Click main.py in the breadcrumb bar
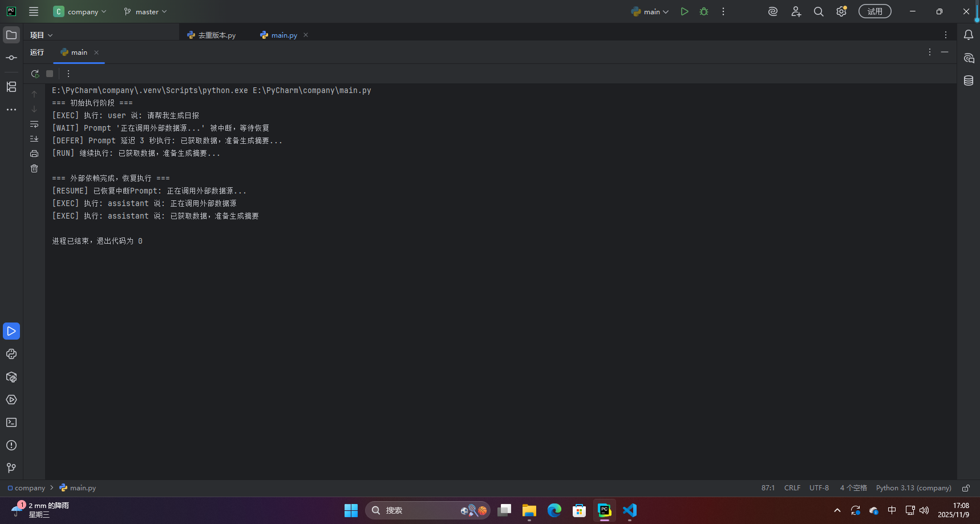 point(78,488)
